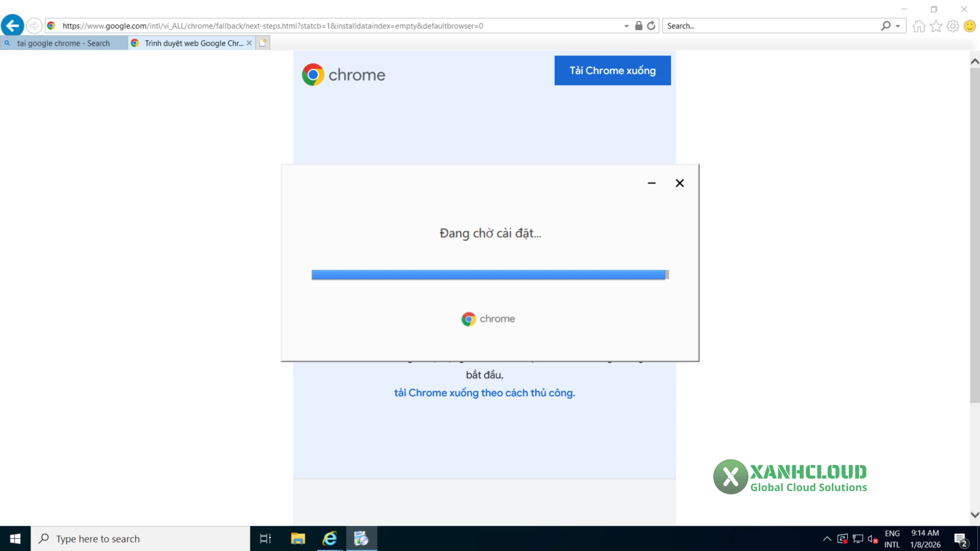The height and width of the screenshot is (551, 980).
Task: Open the search provider dropdown arrow
Action: [897, 26]
